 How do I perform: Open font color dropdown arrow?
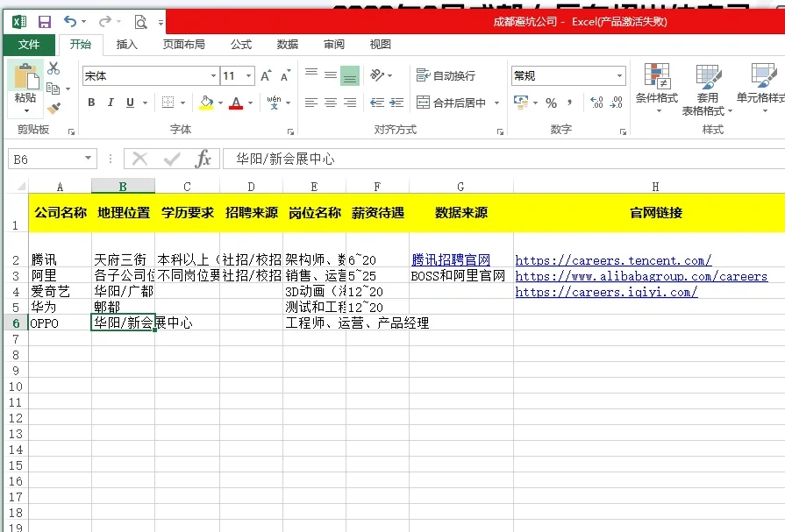click(250, 103)
